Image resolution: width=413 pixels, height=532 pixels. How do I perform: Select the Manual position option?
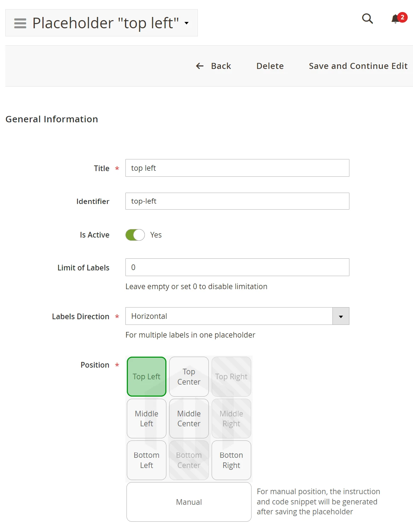click(189, 502)
